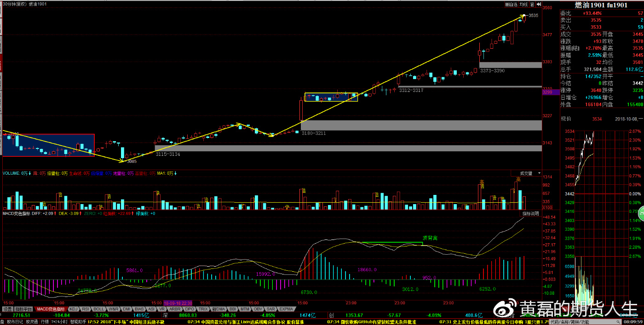
Task: Switch to the OBV indicator tab
Action: pos(258,309)
